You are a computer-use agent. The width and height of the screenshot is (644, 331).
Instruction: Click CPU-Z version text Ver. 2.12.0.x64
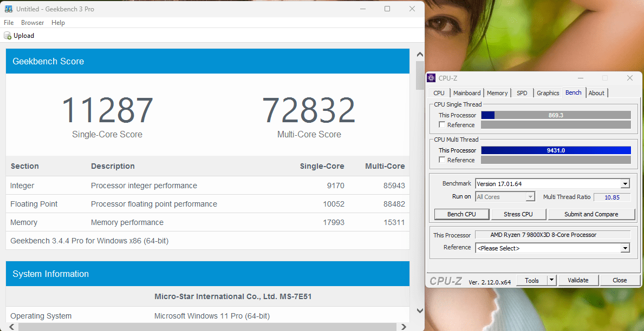pos(490,282)
